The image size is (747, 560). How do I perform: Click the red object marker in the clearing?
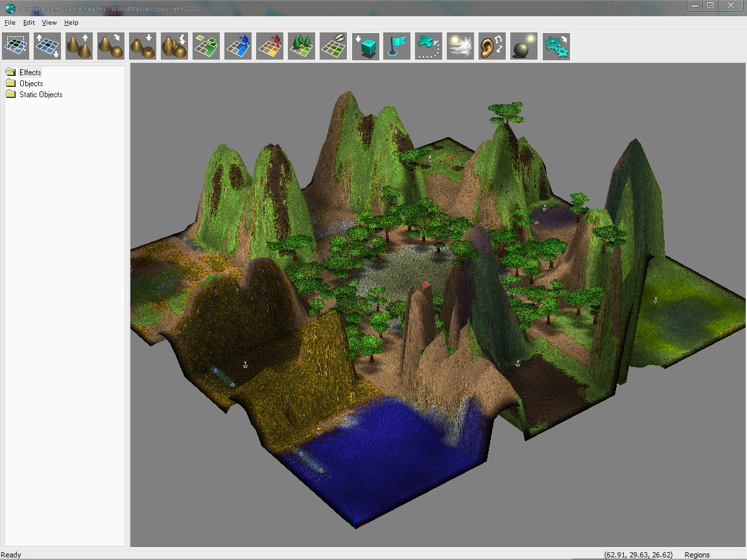tap(426, 285)
